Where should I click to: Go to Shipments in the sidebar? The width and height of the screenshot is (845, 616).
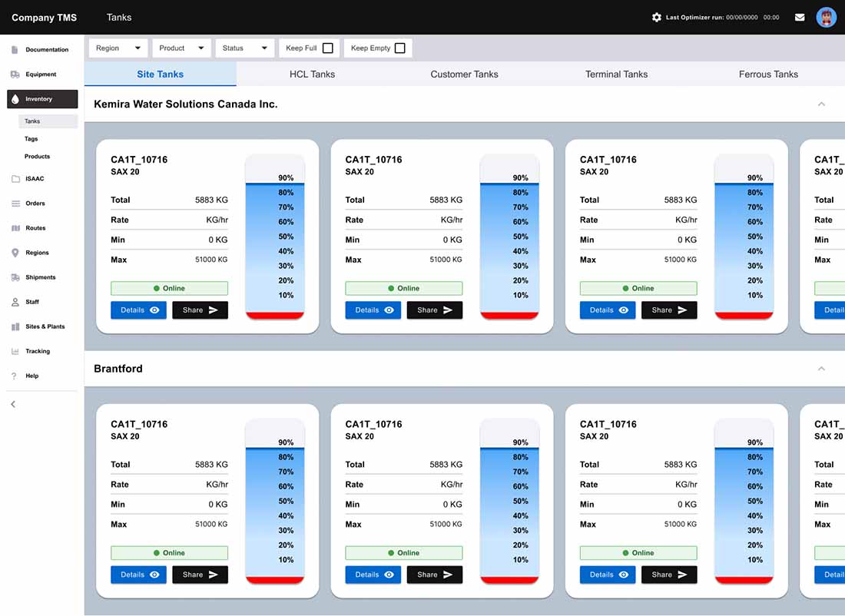[x=42, y=277]
